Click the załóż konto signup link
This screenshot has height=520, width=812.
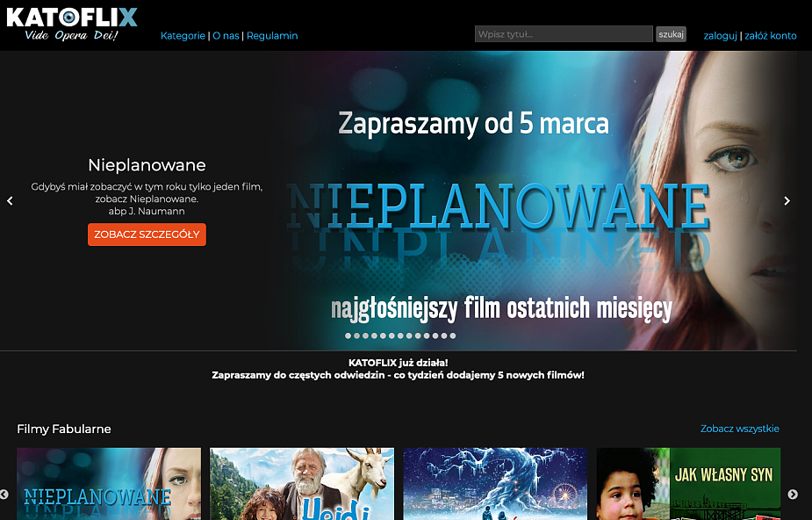point(770,36)
